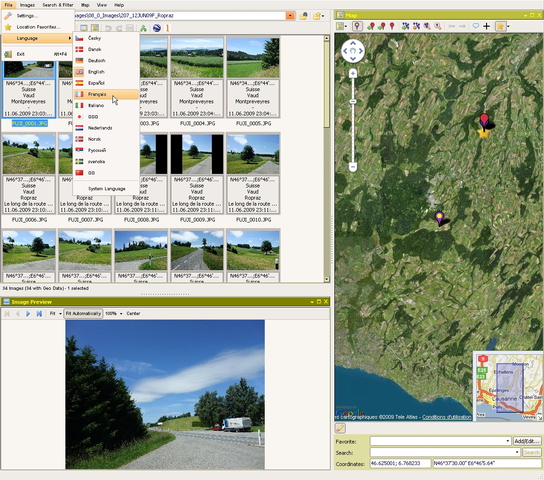
Task: Open folder path history dropdown
Action: pyautogui.click(x=290, y=16)
